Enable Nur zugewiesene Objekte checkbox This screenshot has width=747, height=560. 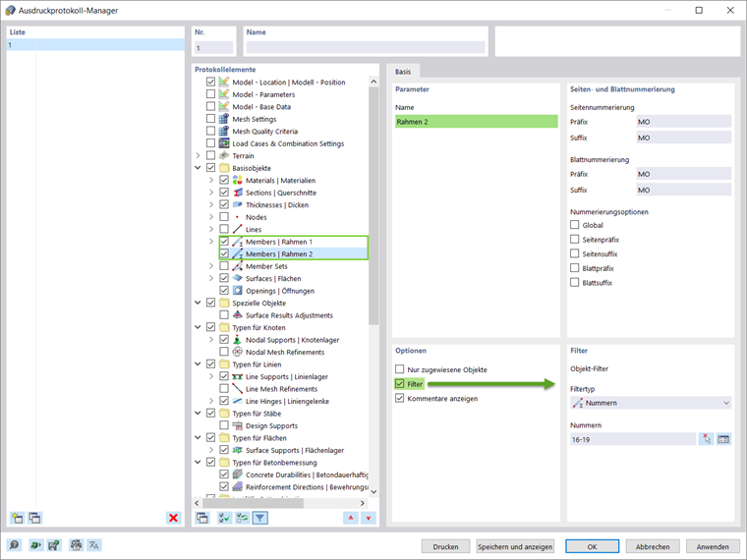coord(400,369)
